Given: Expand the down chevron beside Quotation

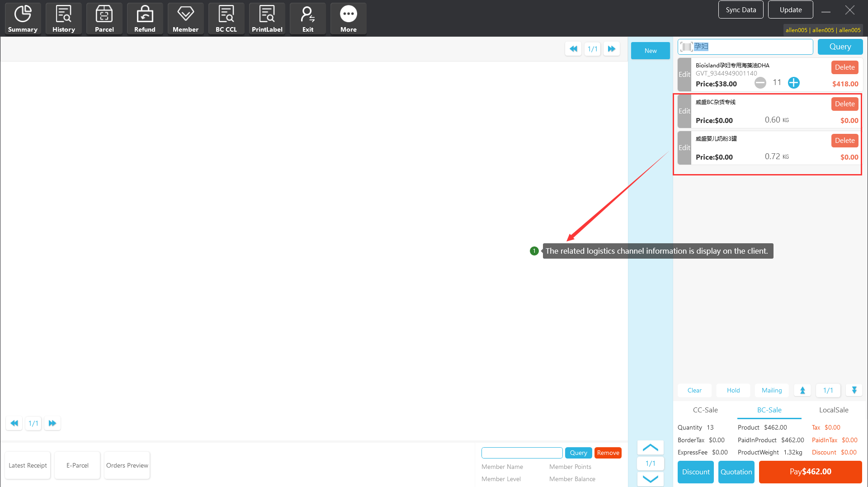Looking at the screenshot, I should point(650,479).
